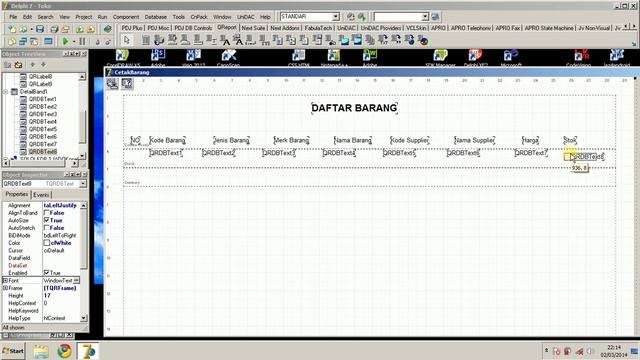Image resolution: width=640 pixels, height=360 pixels.
Task: Select the QRDBText5 field on report
Action: click(399, 153)
